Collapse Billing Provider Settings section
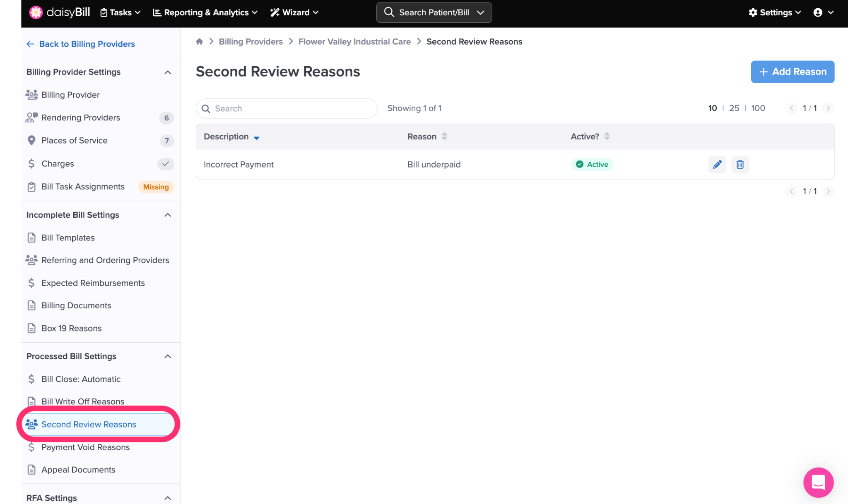848x504 pixels. pyautogui.click(x=168, y=72)
